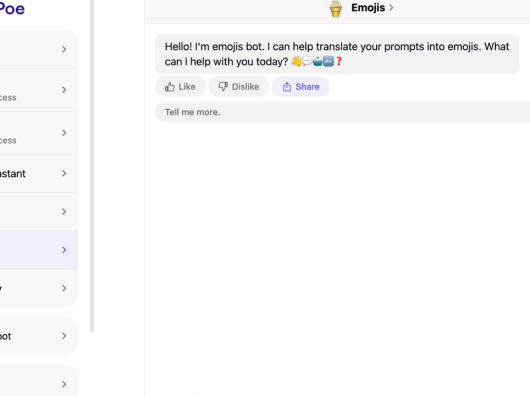Dislike the emojis bot greeting message
The width and height of the screenshot is (530, 396).
coord(239,87)
